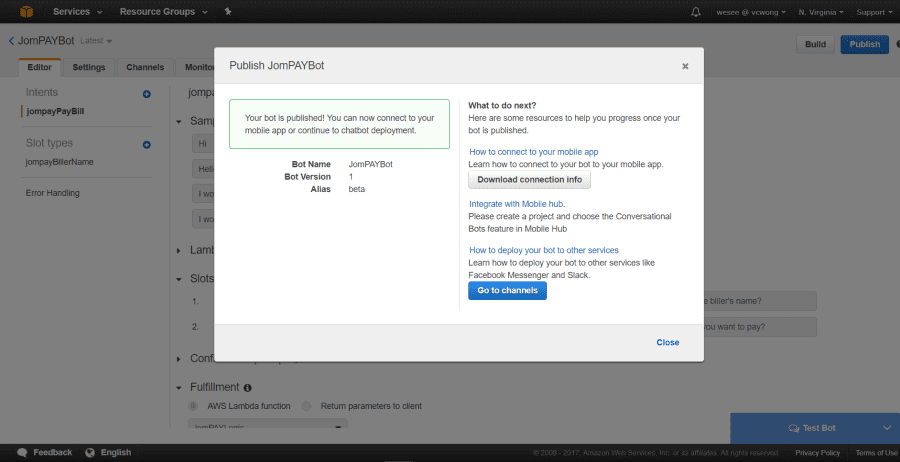Viewport: 900px width, 462px height.
Task: Expand the Test Bot panel chevron
Action: coord(886,428)
